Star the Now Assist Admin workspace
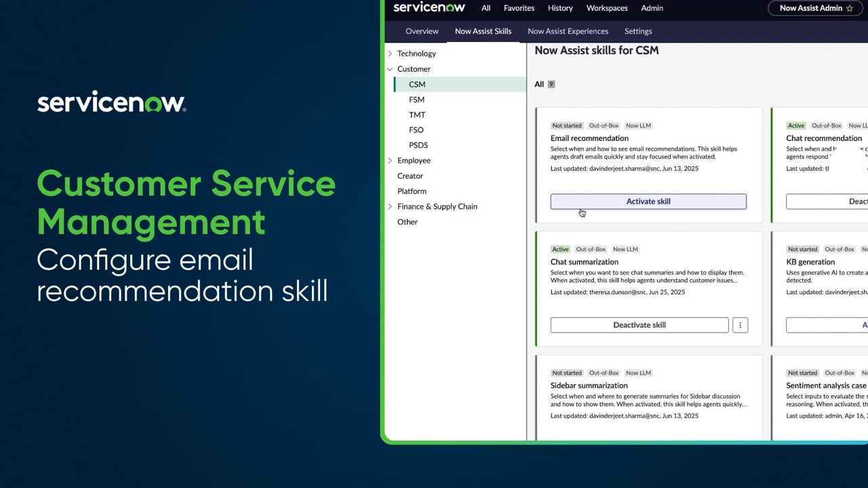This screenshot has width=868, height=488. click(850, 8)
